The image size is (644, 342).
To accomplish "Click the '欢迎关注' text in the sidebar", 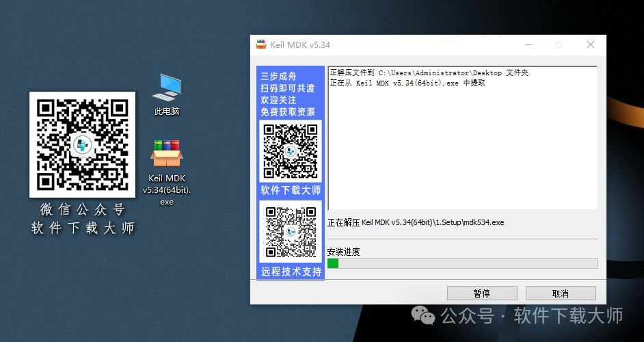I will pos(278,100).
